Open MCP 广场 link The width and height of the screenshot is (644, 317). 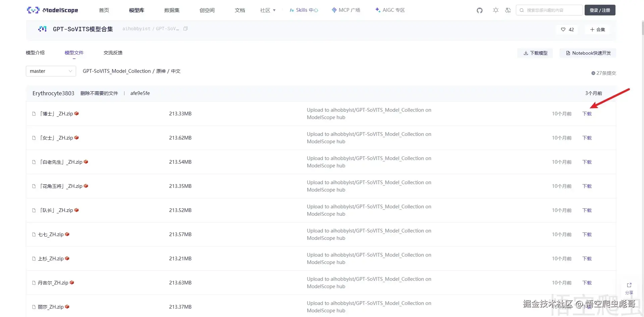point(346,10)
